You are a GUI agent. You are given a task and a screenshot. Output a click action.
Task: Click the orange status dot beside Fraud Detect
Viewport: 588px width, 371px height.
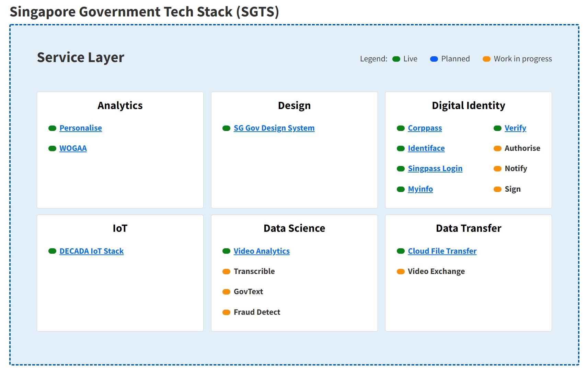click(x=226, y=312)
